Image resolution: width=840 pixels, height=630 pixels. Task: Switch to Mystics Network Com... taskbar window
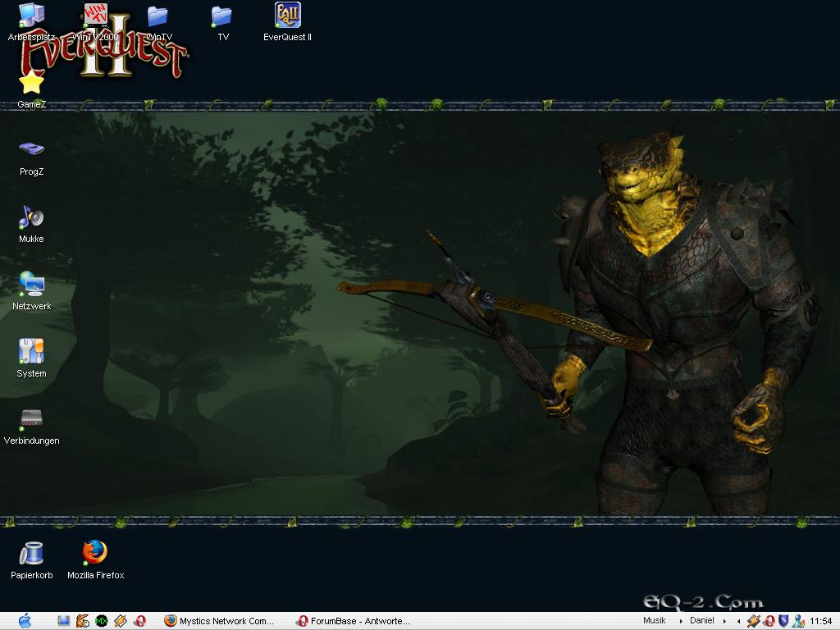(x=220, y=621)
